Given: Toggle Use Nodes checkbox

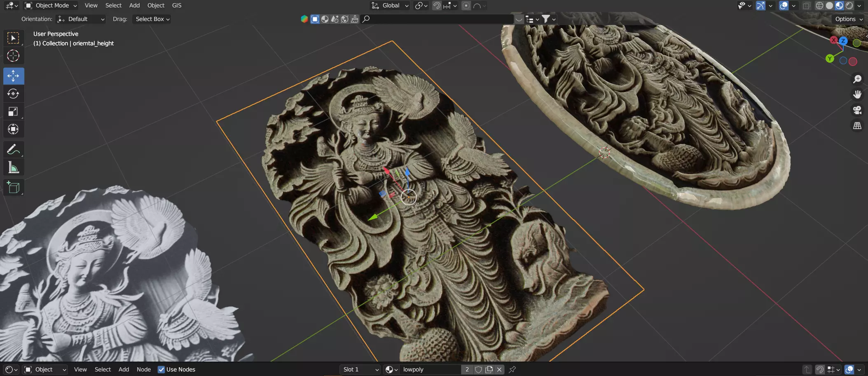Looking at the screenshot, I should coord(161,369).
